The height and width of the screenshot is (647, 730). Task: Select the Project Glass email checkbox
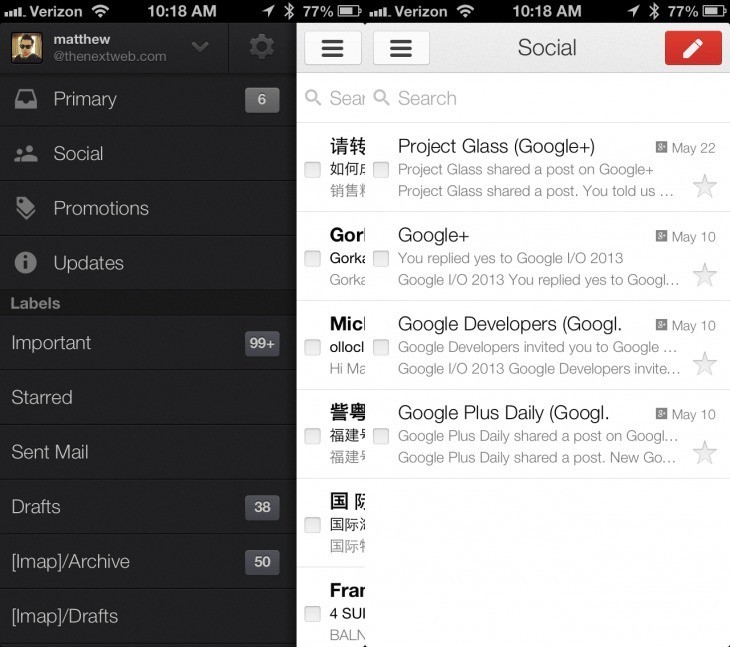tap(381, 170)
